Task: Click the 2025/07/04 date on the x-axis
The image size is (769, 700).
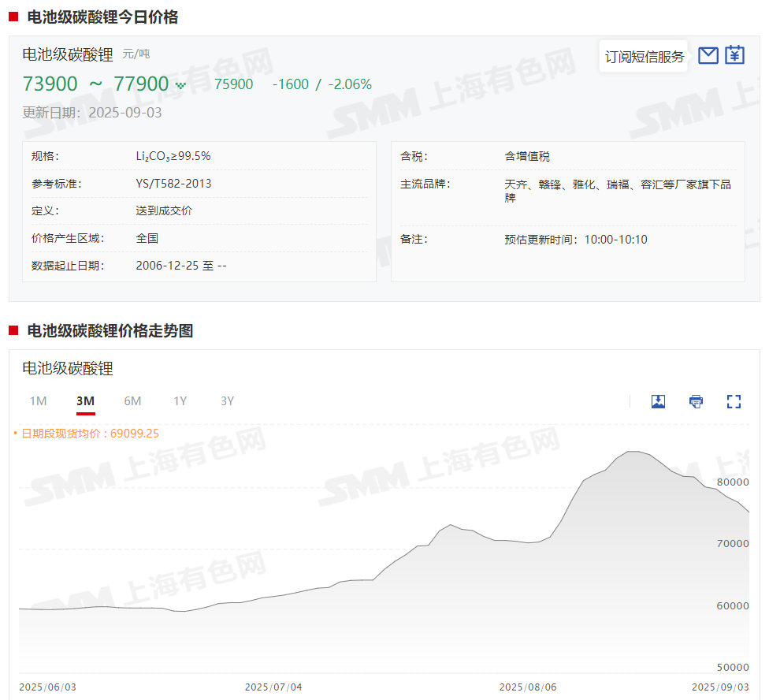Action: tap(273, 687)
